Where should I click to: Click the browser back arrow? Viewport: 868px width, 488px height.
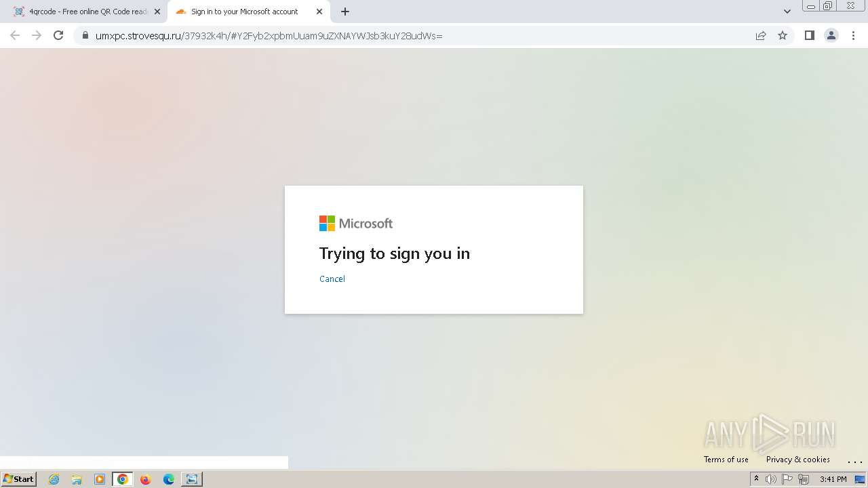pos(15,35)
